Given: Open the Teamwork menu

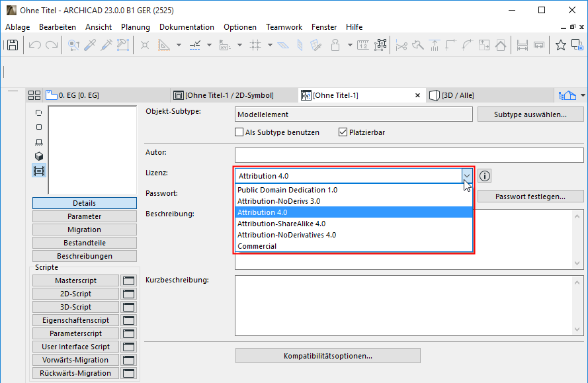Looking at the screenshot, I should point(284,27).
